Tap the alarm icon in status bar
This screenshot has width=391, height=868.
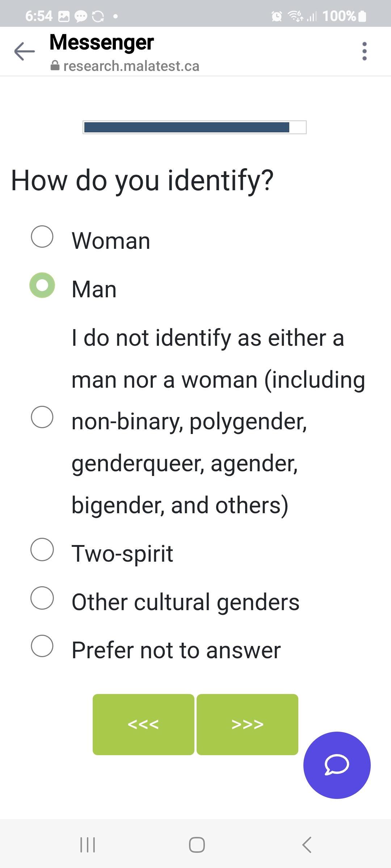[x=277, y=16]
